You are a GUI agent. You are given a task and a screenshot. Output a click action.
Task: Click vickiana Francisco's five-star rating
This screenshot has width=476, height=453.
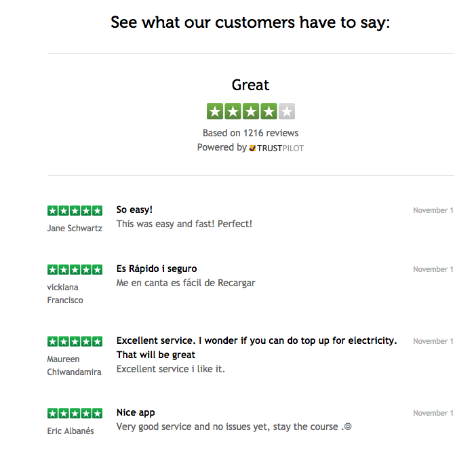[75, 269]
